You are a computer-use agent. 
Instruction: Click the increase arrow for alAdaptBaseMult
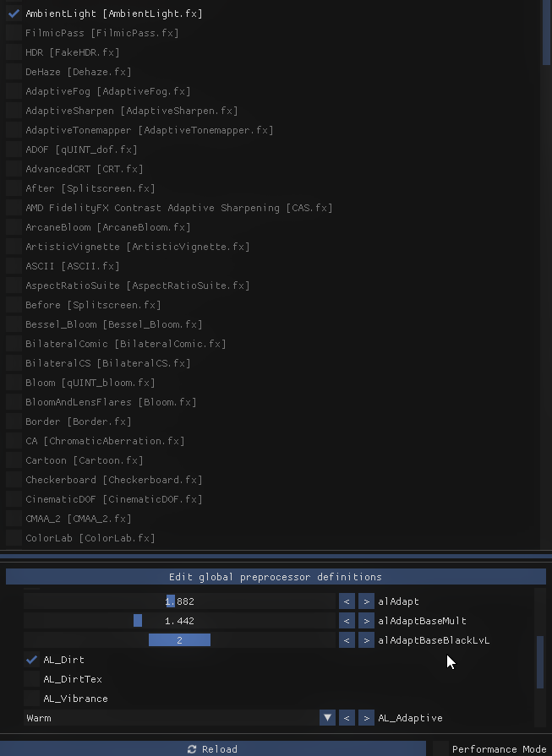pos(366,621)
